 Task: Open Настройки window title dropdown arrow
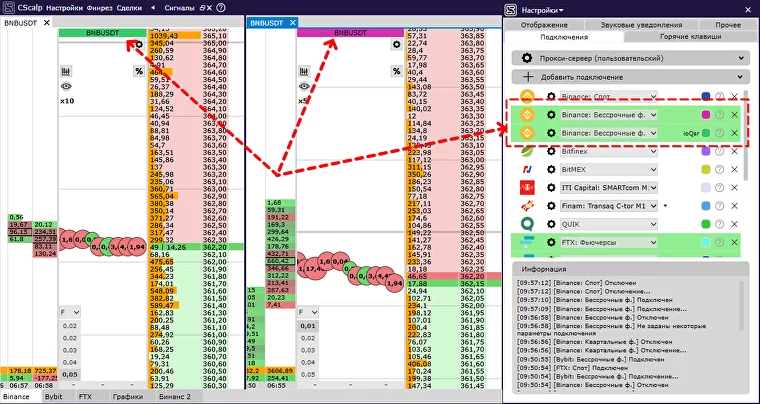[561, 10]
